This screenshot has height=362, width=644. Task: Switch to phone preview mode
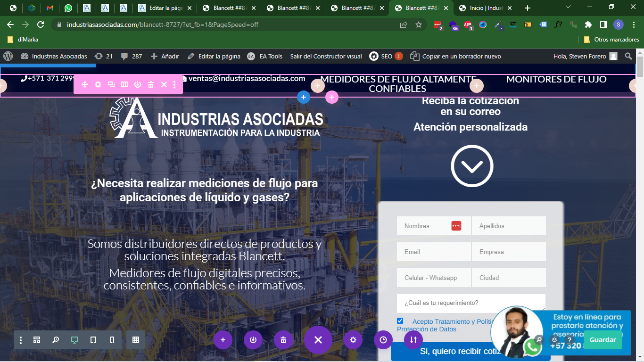pyautogui.click(x=112, y=340)
